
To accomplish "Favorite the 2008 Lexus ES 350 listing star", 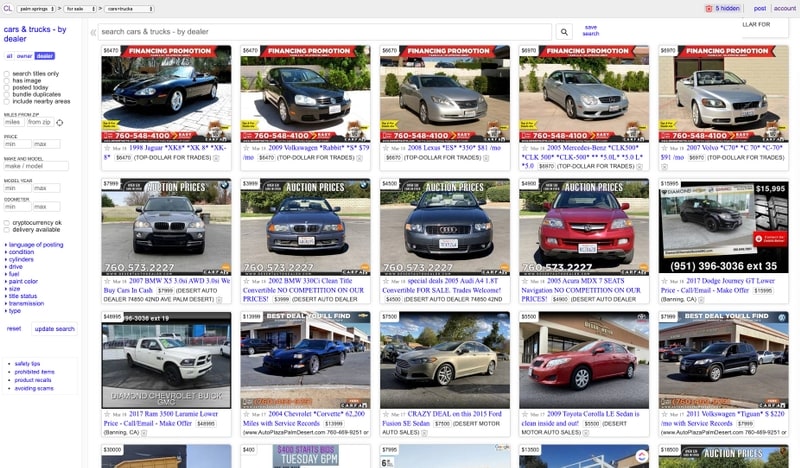I will point(386,148).
